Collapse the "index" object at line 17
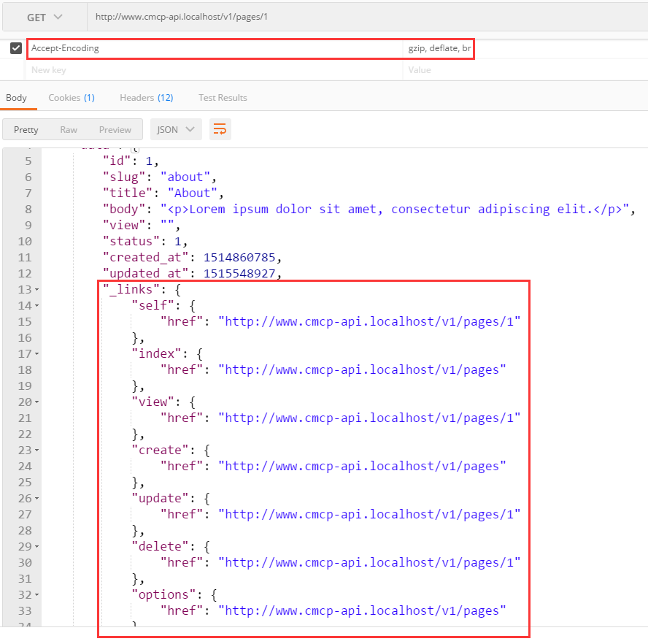The image size is (648, 644). 36,354
